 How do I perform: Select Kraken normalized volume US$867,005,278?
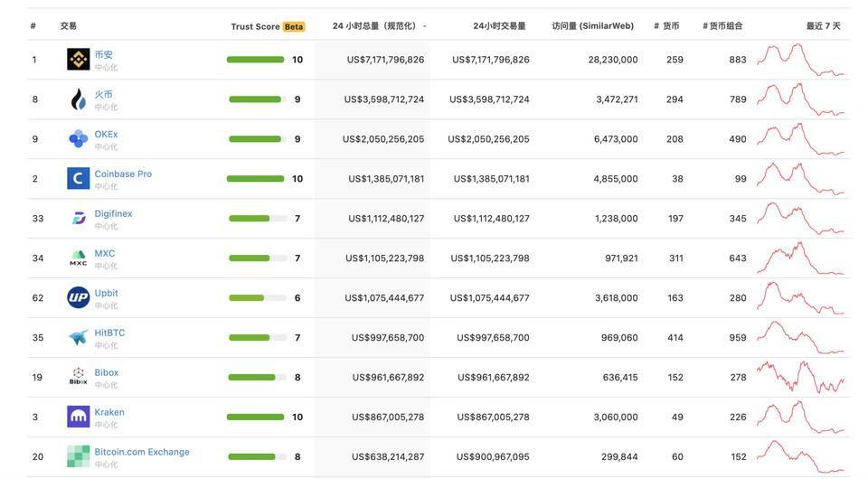point(388,417)
